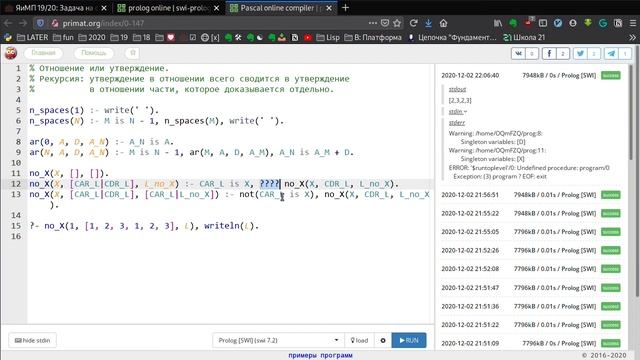The height and width of the screenshot is (360, 640).
Task: Click the Pocket save icon in the address bar
Action: (x=385, y=23)
